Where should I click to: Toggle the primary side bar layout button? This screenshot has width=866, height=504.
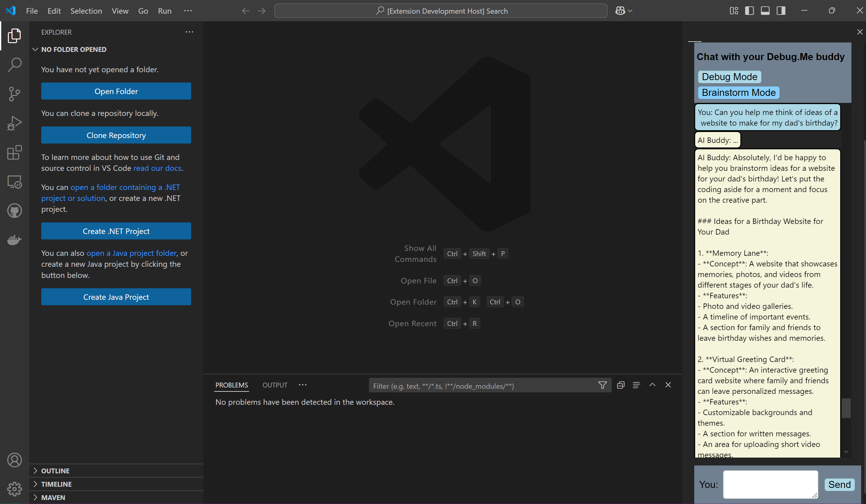point(749,11)
